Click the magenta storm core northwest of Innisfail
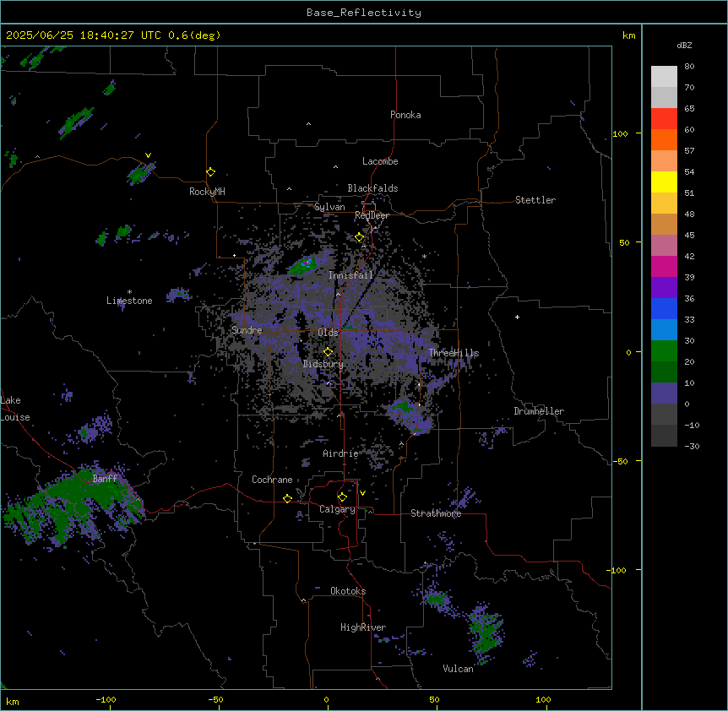The height and width of the screenshot is (711, 728). (306, 263)
